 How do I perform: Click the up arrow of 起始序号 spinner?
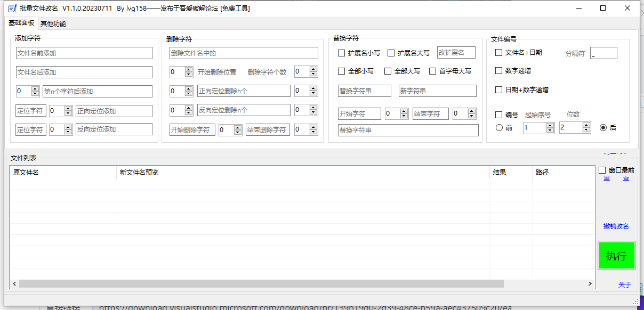tap(550, 125)
